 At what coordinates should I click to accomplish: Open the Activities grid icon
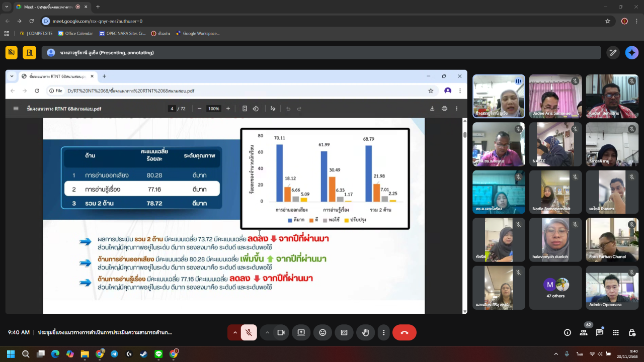[x=616, y=332]
